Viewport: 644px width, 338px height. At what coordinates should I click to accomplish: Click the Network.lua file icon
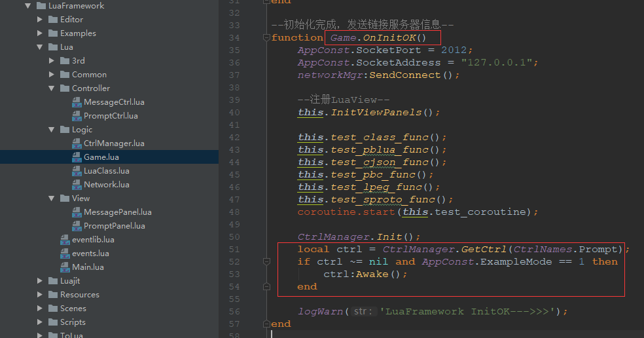pos(77,185)
